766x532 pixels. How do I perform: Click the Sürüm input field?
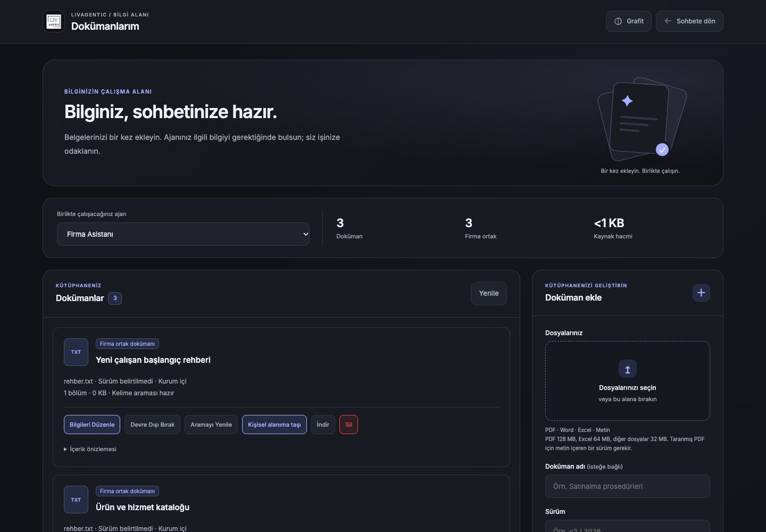[x=628, y=526]
